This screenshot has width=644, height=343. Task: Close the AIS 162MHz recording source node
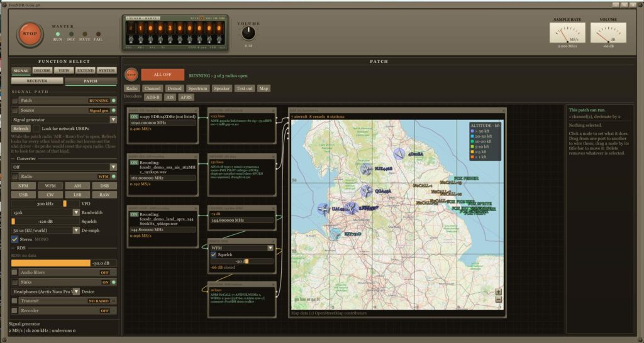click(x=196, y=156)
